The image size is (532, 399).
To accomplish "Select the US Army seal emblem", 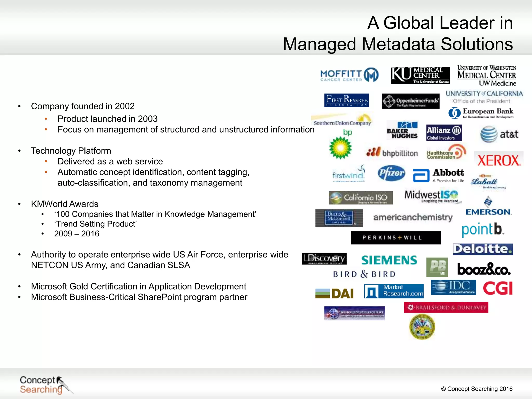I will point(422,327).
